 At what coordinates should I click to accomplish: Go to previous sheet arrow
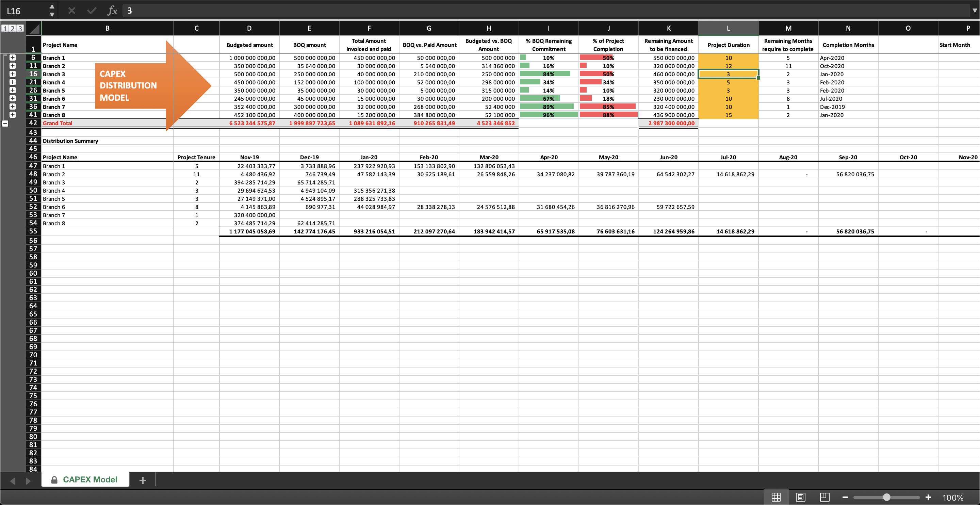(x=13, y=481)
